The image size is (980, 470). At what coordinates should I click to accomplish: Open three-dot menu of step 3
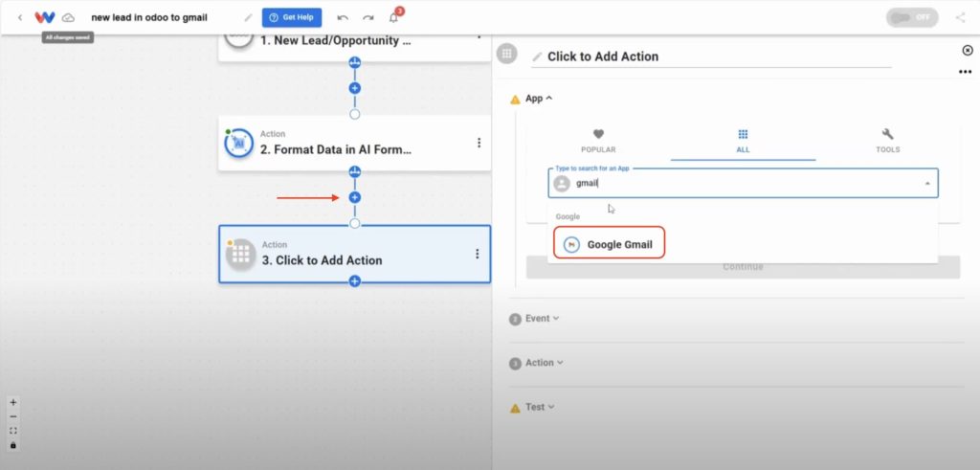478,254
